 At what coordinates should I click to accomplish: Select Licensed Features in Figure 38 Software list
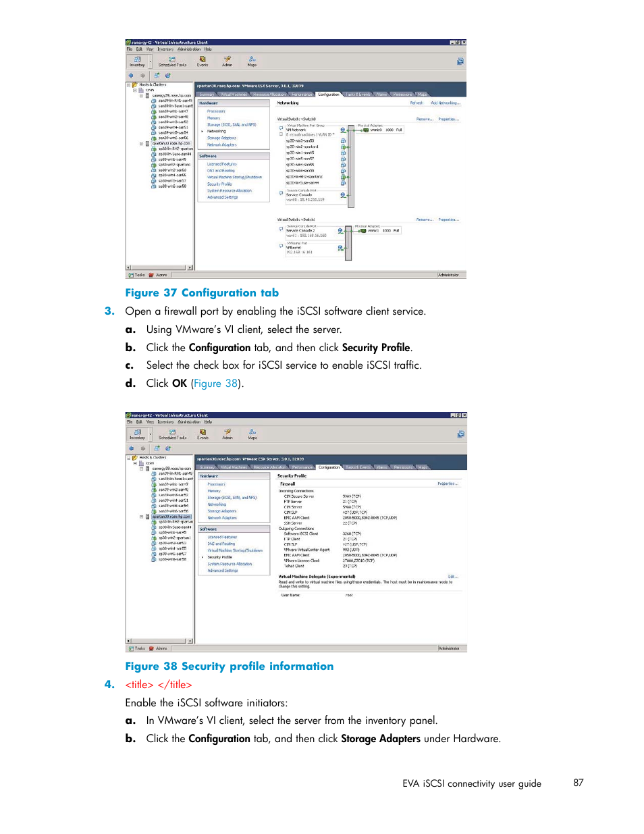tap(222, 538)
